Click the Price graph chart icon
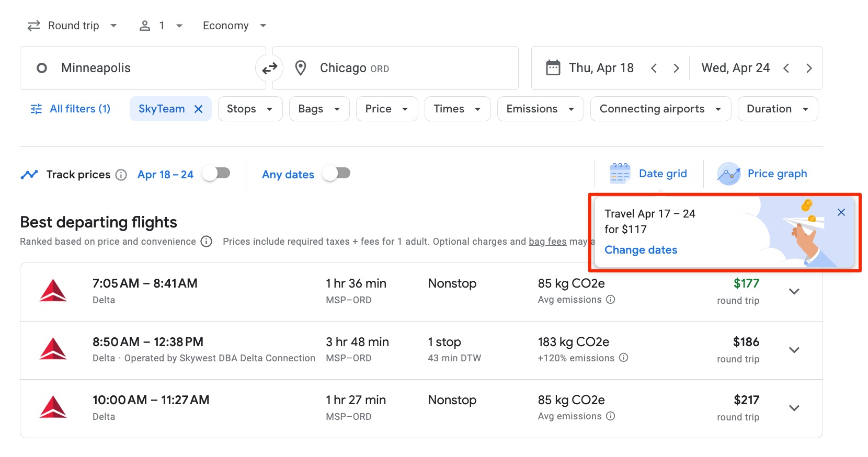 point(728,174)
